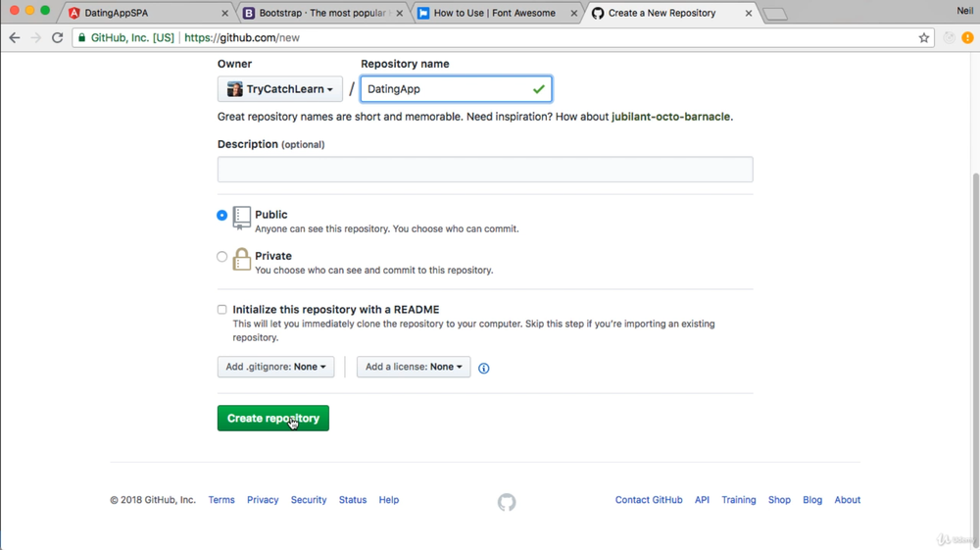Close the Font Awesome tab
This screenshot has height=550, width=980.
click(573, 13)
